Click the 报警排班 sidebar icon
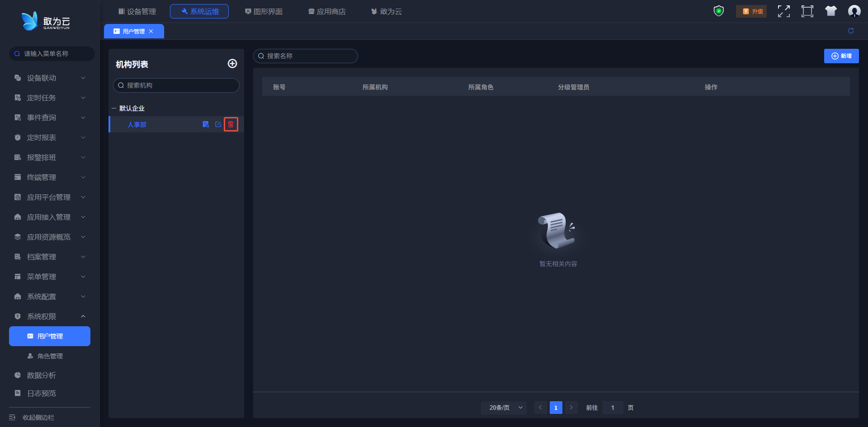The height and width of the screenshot is (427, 868). [18, 157]
